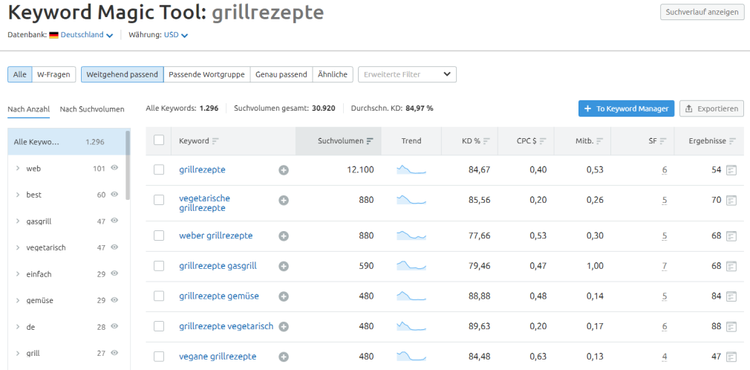Viewport: 750px width, 370px height.
Task: Select Passende Wortgruppe match type
Action: (x=207, y=75)
